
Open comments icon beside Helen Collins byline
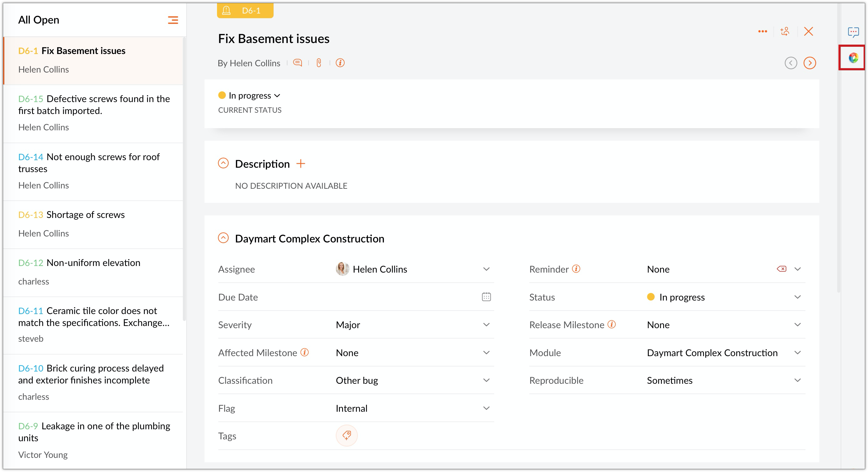[x=297, y=63]
